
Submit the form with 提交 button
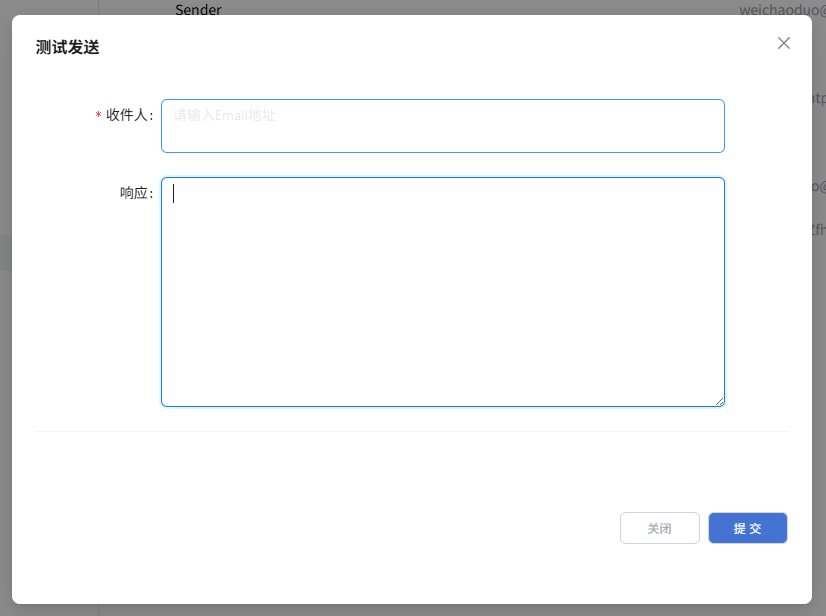748,528
